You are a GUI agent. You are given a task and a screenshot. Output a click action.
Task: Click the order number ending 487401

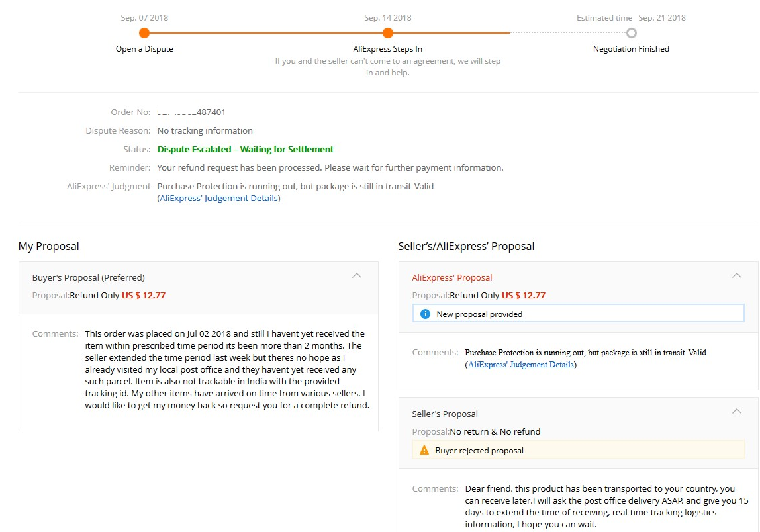pyautogui.click(x=191, y=112)
